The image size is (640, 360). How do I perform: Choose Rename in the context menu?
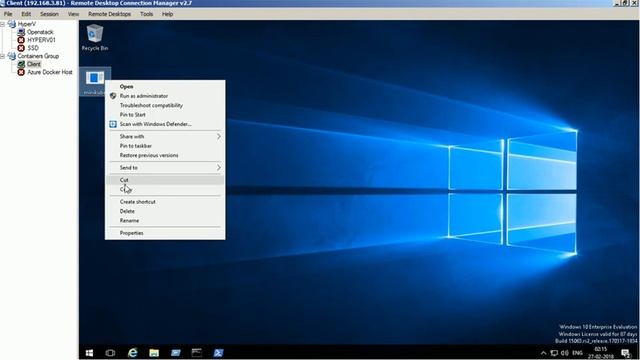coord(165,220)
